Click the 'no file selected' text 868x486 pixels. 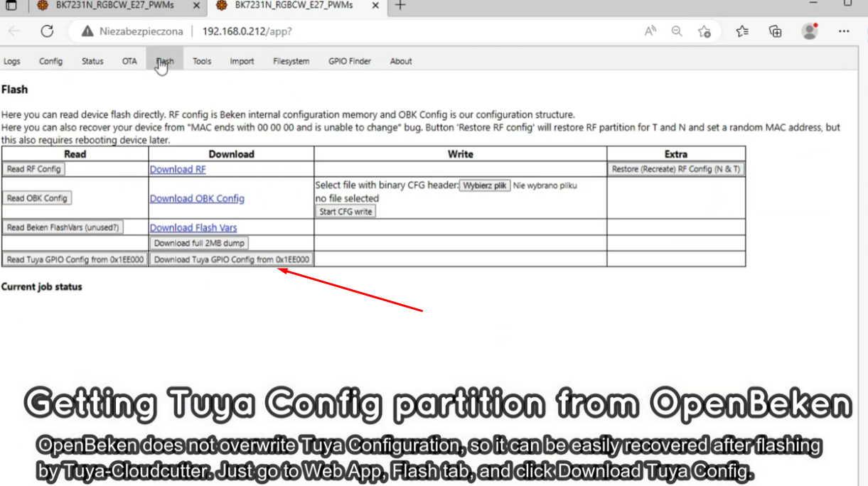(347, 198)
